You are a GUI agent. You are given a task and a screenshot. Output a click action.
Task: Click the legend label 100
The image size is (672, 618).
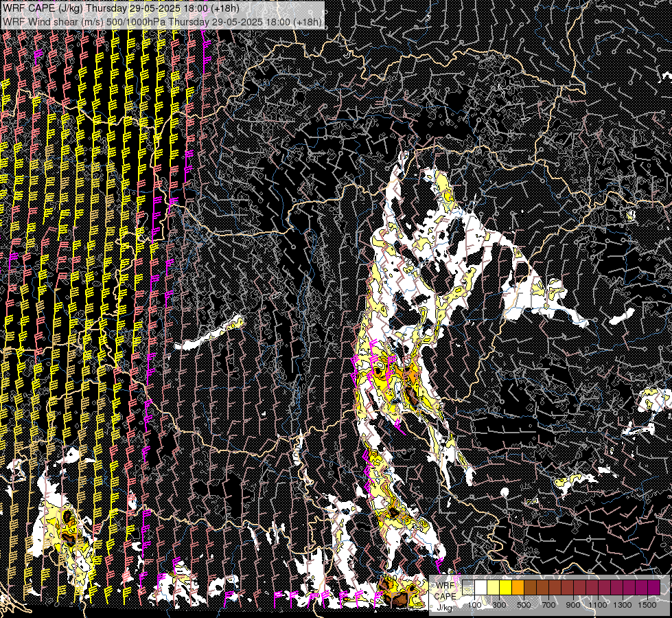tap(474, 605)
